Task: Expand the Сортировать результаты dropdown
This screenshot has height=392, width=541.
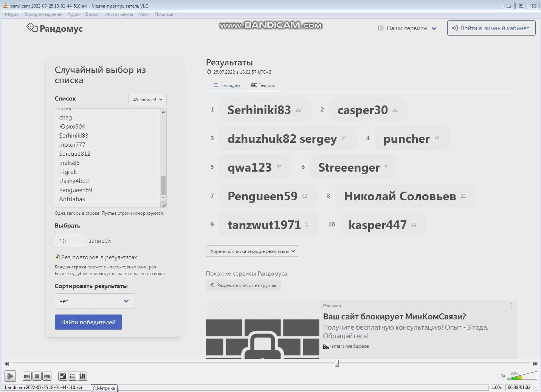Action: pos(95,301)
